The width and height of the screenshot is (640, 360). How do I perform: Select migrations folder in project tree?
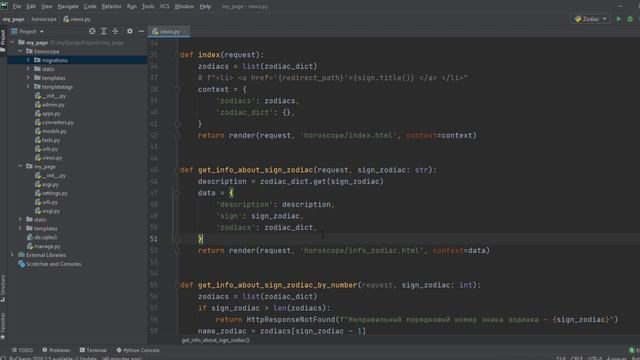pyautogui.click(x=54, y=60)
